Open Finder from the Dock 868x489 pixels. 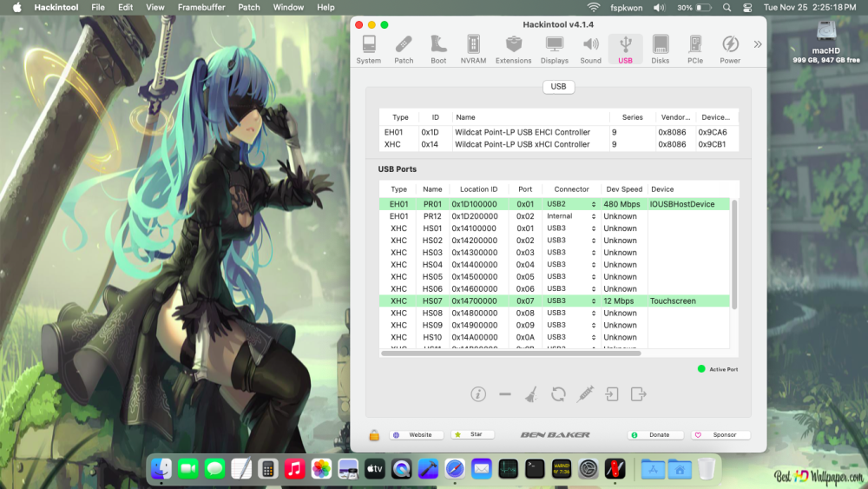pos(161,469)
